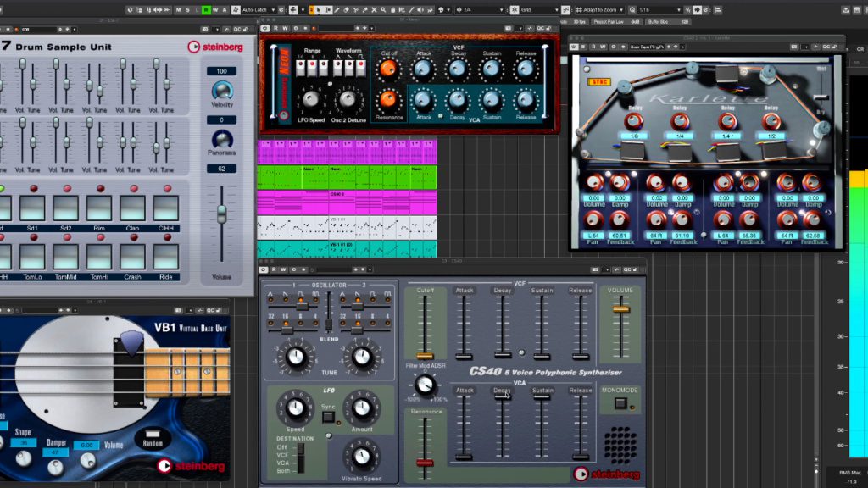The width and height of the screenshot is (868, 488).
Task: Open Karlette preset name dropdown in header
Action: (x=647, y=47)
